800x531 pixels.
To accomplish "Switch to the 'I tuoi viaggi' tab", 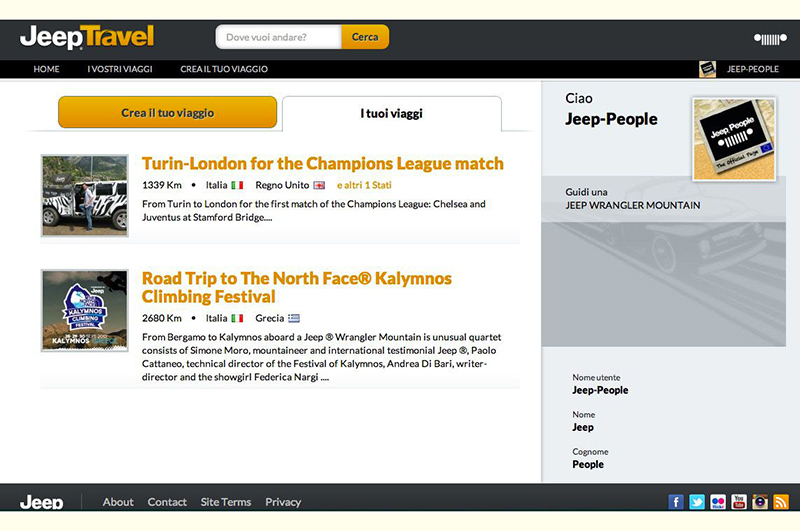I will 392,113.
